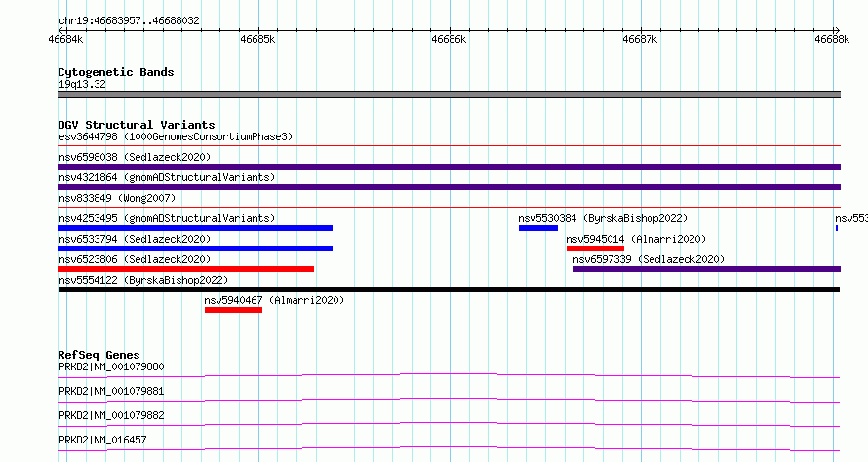
Task: Select nsv5945014 Almarri2020 red bar
Action: click(595, 249)
